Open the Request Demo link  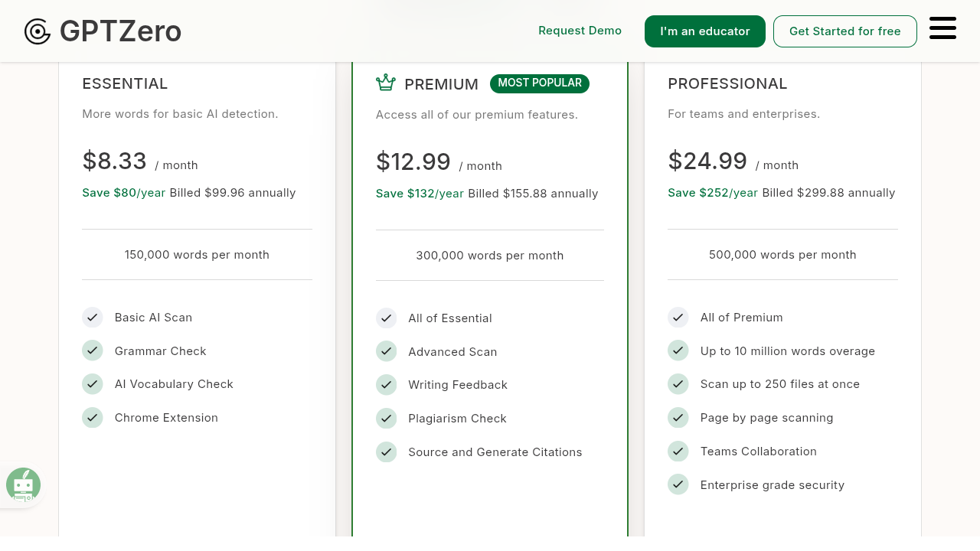(580, 31)
